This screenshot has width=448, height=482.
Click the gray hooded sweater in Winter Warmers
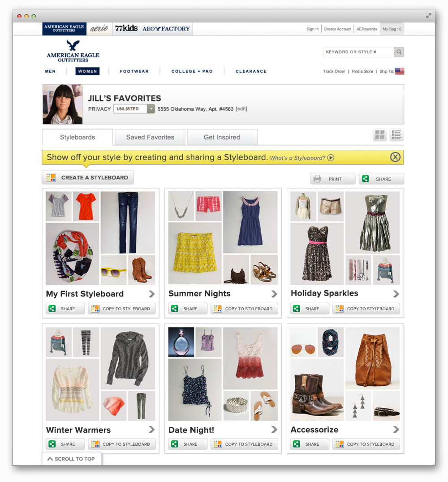128,358
